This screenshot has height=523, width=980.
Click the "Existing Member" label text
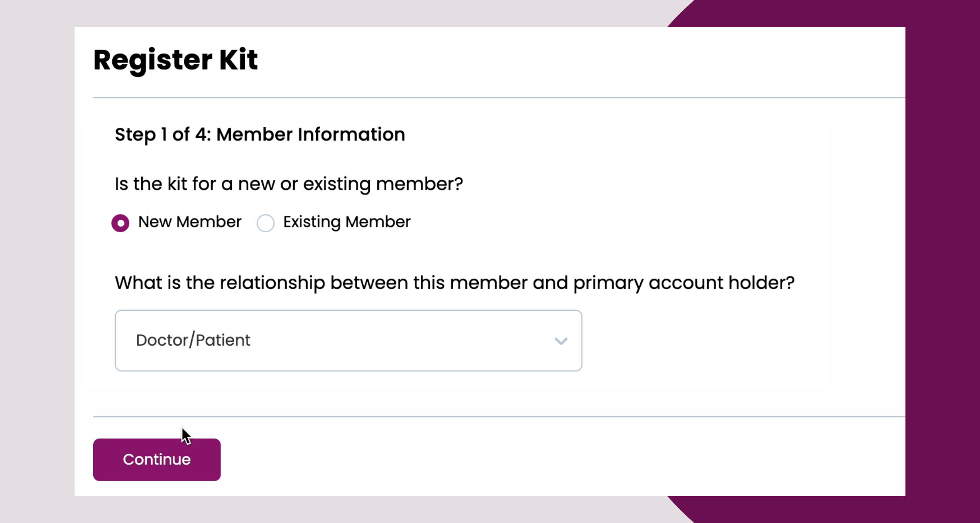tap(347, 222)
